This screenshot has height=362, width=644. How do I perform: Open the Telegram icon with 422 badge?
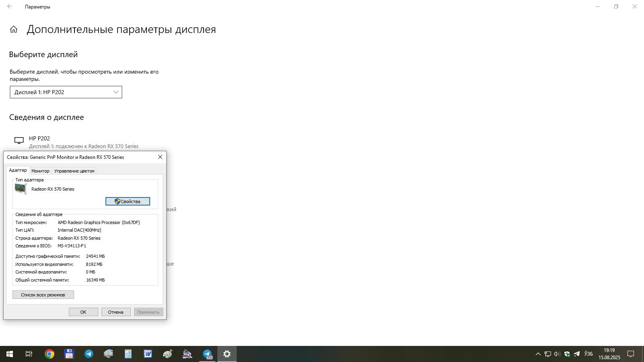point(207,354)
